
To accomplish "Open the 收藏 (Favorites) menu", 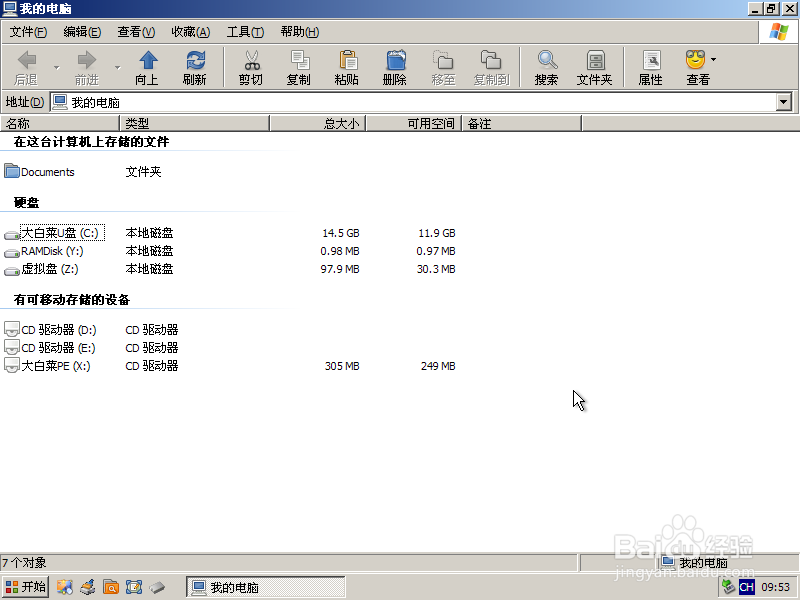I will point(189,31).
